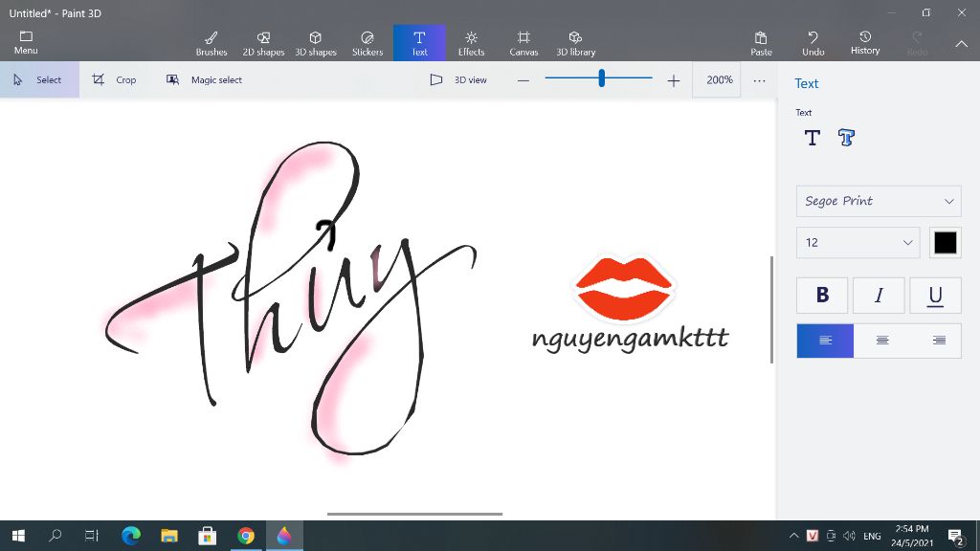This screenshot has width=980, height=551.
Task: Click the red V tray icon
Action: 812,536
